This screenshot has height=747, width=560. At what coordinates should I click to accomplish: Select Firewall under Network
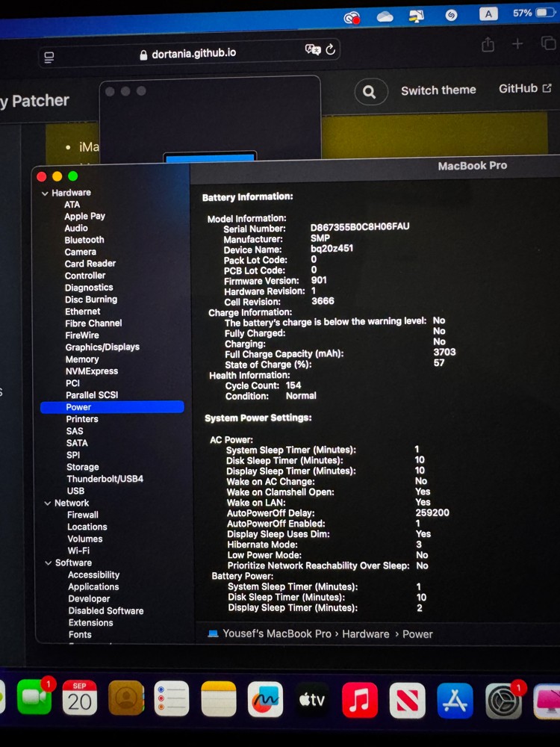tap(83, 515)
